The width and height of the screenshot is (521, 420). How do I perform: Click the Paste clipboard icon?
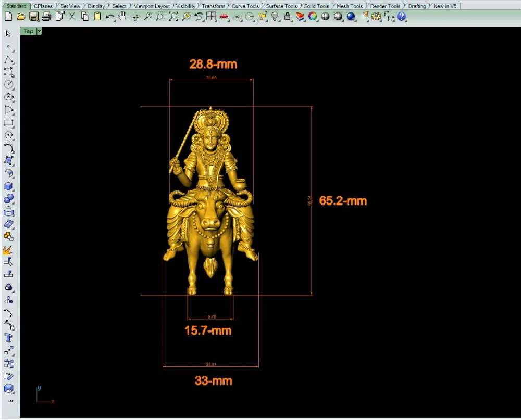tap(97, 16)
